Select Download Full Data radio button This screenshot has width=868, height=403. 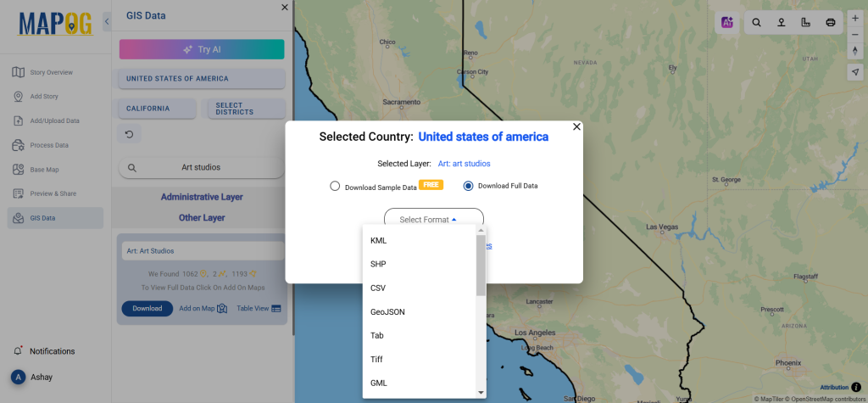(x=468, y=186)
